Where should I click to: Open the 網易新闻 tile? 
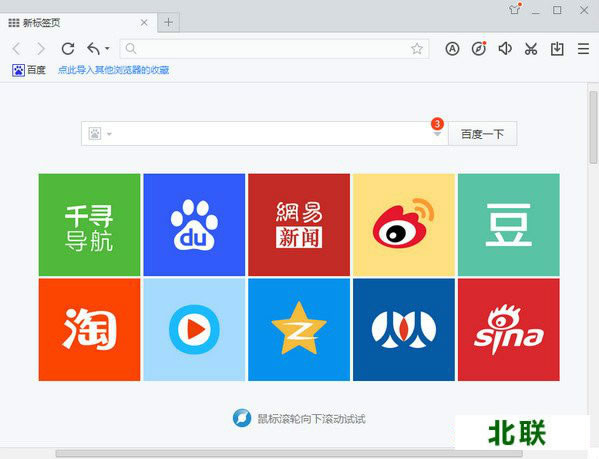299,225
